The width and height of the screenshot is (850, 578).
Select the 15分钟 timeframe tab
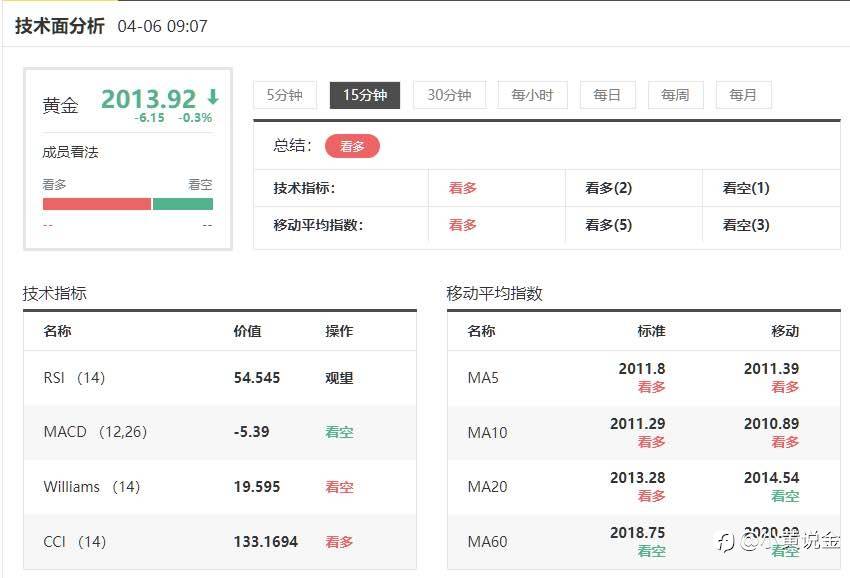click(x=365, y=95)
